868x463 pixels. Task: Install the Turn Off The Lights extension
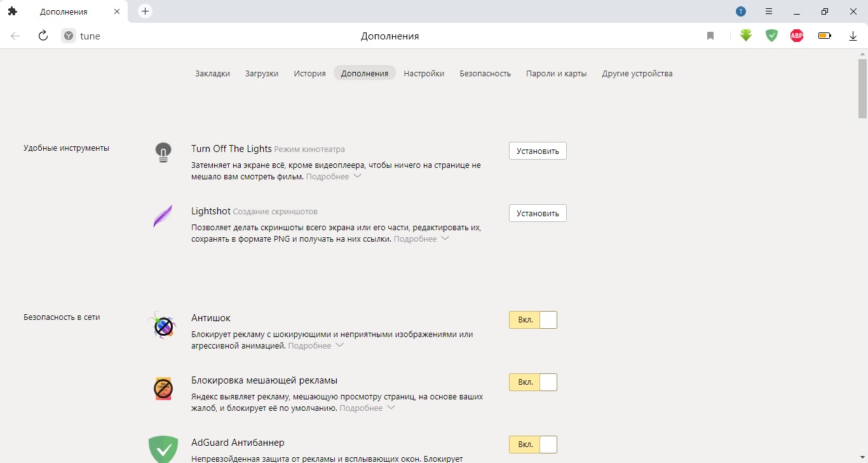click(538, 151)
